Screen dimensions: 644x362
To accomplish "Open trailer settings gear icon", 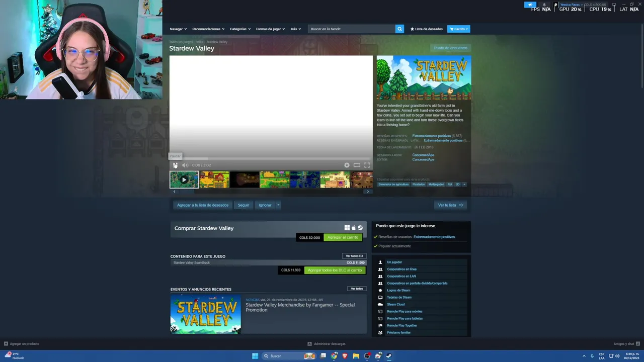I will point(347,165).
